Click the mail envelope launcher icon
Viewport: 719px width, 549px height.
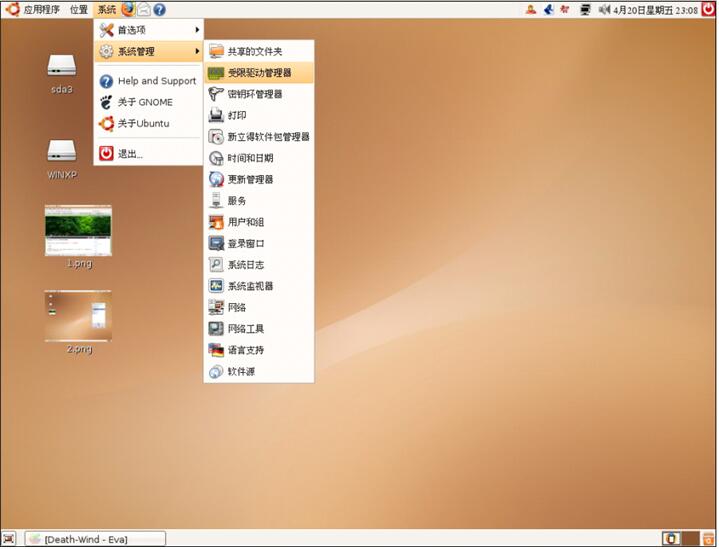(143, 9)
